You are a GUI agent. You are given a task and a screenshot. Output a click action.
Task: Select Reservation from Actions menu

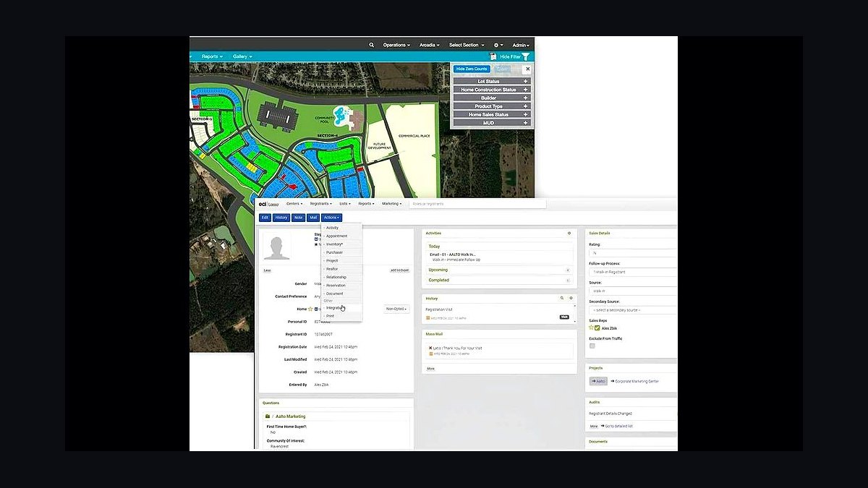click(341, 286)
